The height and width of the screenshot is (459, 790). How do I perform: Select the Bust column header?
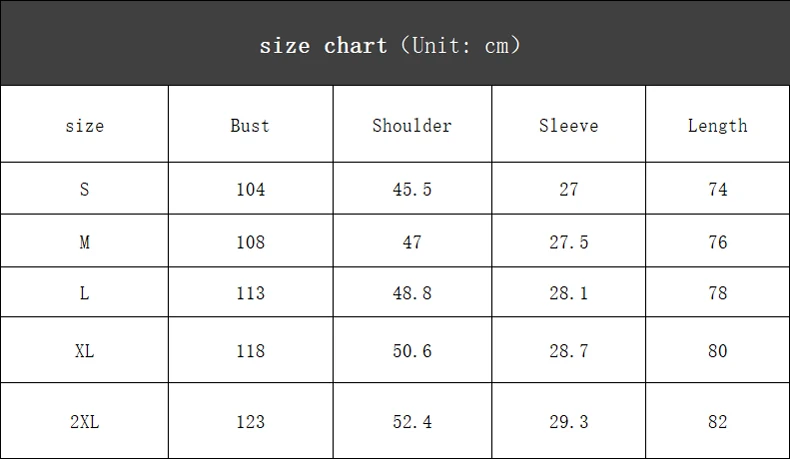(250, 125)
